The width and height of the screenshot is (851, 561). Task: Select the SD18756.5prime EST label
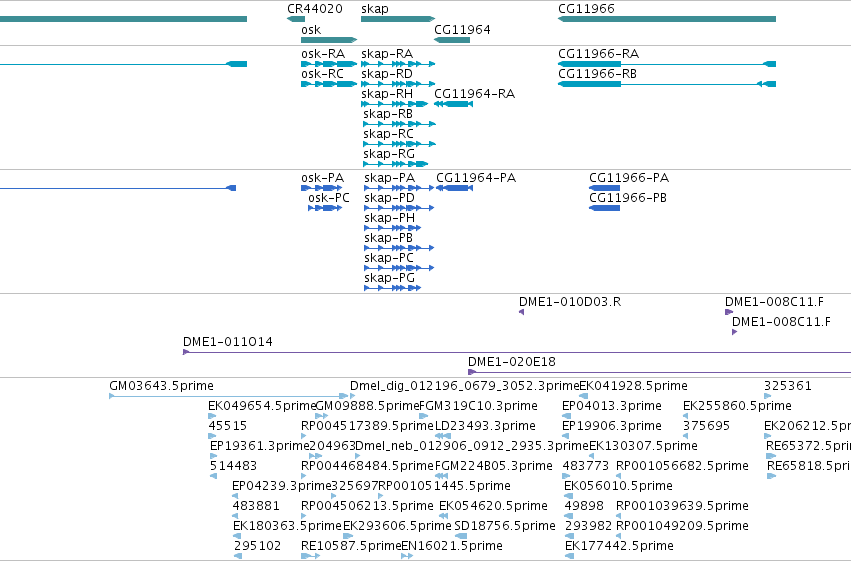point(505,526)
